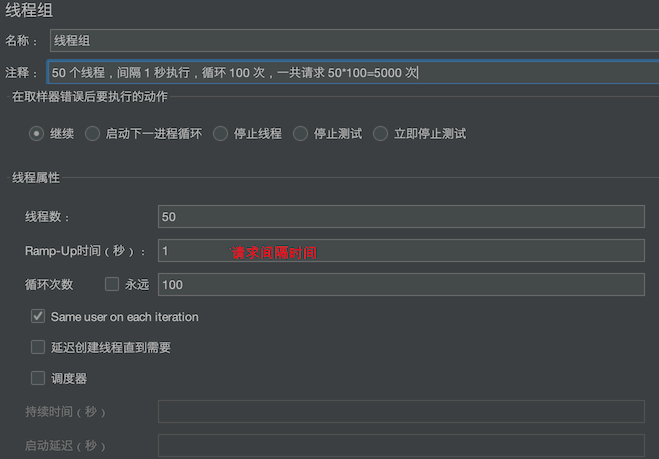The height and width of the screenshot is (459, 659).
Task: Uncheck Same user on each iteration
Action: click(x=38, y=317)
